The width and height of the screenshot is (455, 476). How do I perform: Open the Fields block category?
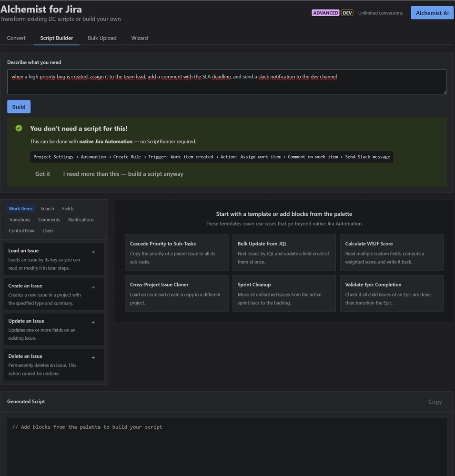[x=68, y=208]
